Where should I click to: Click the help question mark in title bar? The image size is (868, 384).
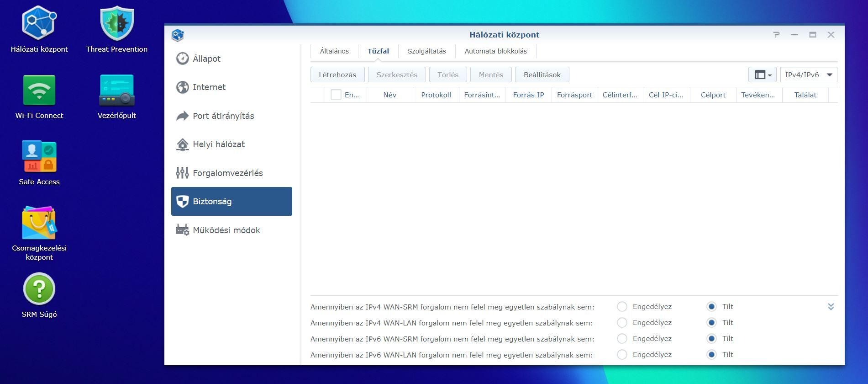tap(776, 35)
